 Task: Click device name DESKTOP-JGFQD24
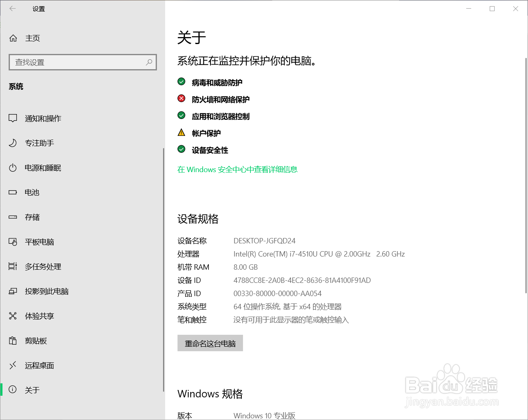point(264,241)
